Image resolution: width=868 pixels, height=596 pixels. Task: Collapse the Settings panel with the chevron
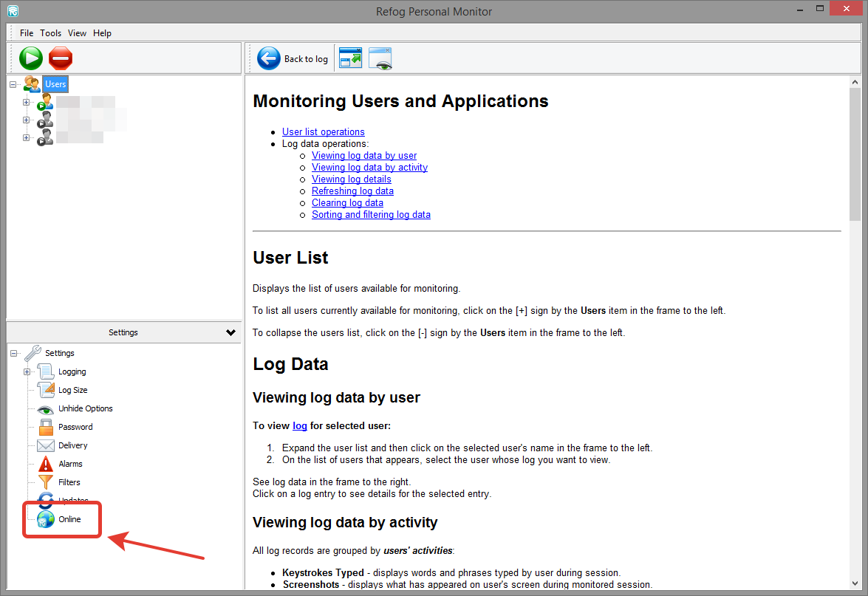(x=230, y=332)
